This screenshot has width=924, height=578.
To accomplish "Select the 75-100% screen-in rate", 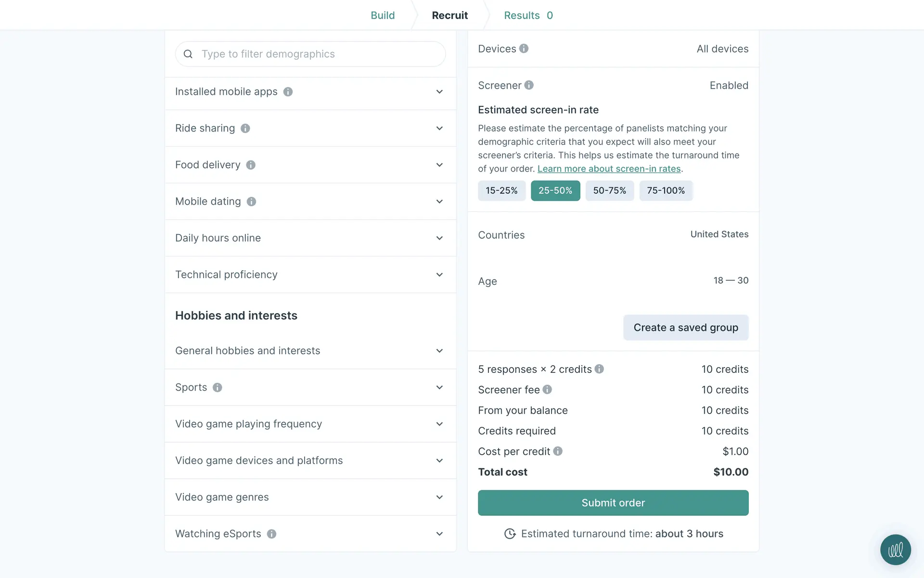I will [x=666, y=191].
